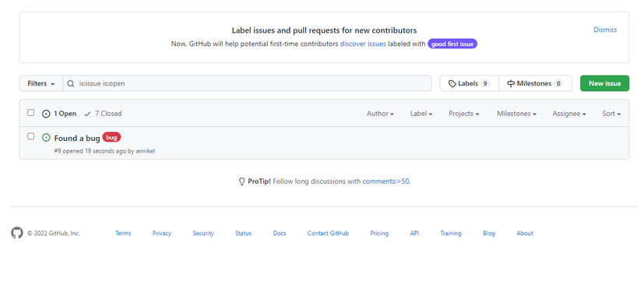Open the Terms footer link
Viewport: 644px width, 306px height.
click(x=123, y=234)
